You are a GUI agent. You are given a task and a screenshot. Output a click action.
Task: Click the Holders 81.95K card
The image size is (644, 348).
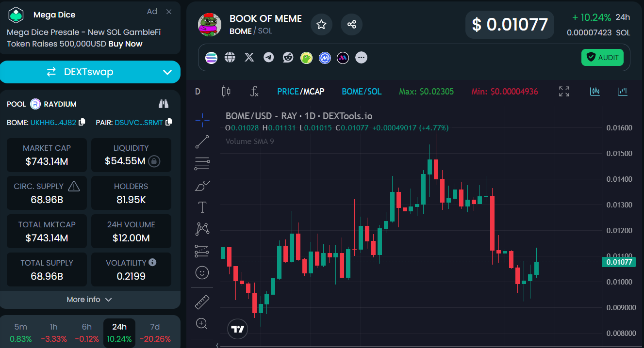131,193
